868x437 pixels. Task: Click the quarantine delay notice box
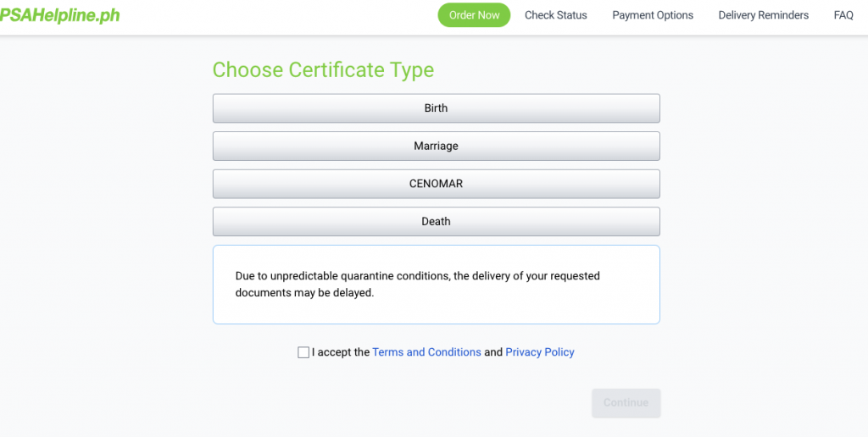click(x=437, y=285)
